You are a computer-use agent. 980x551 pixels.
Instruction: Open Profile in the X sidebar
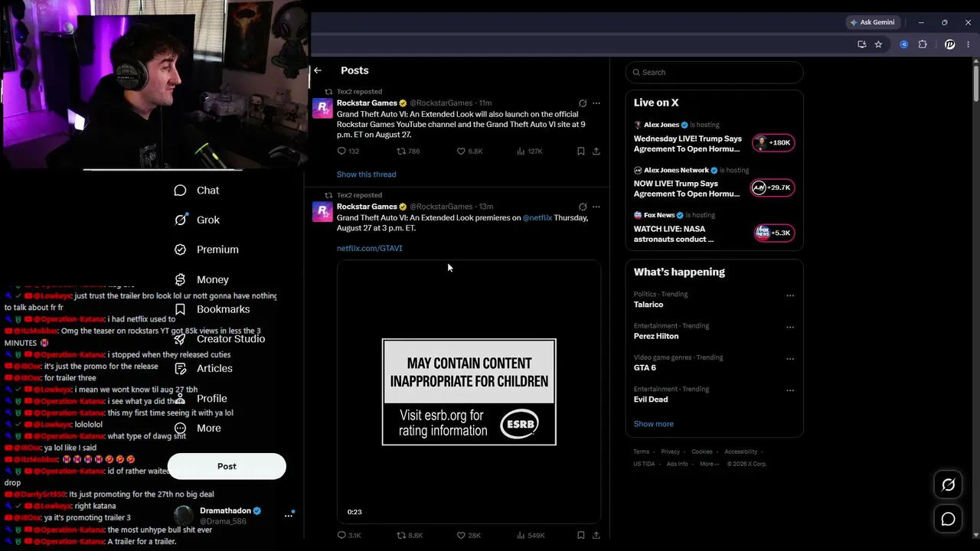[x=201, y=399]
